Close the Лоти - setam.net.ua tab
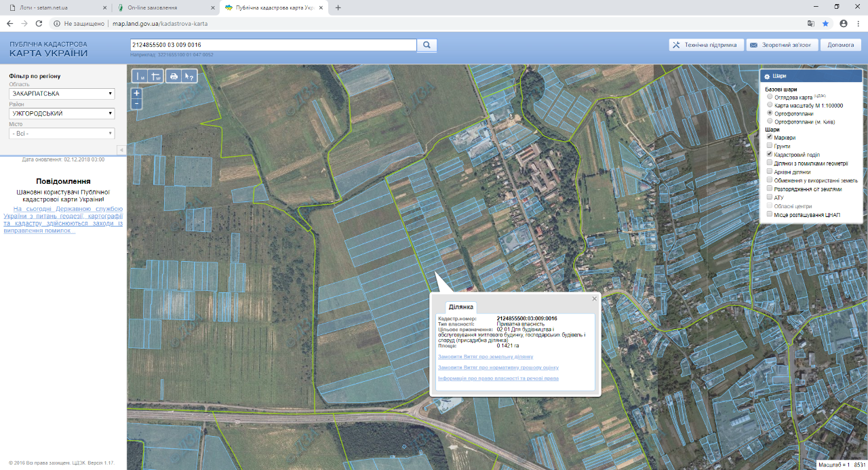This screenshot has height=470, width=868. pyautogui.click(x=104, y=7)
